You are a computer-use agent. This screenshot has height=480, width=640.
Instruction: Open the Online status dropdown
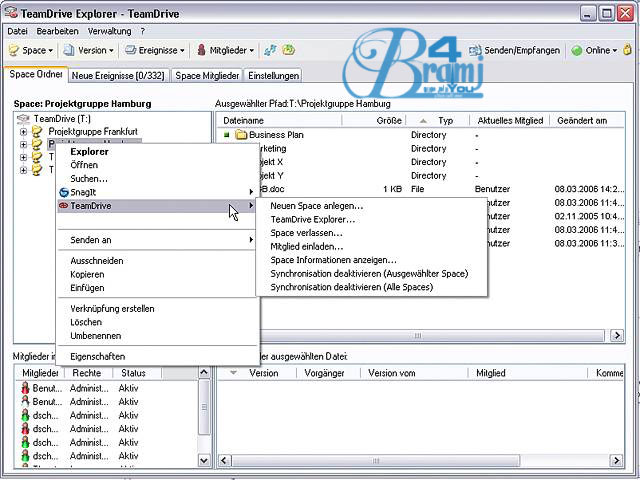tap(594, 50)
